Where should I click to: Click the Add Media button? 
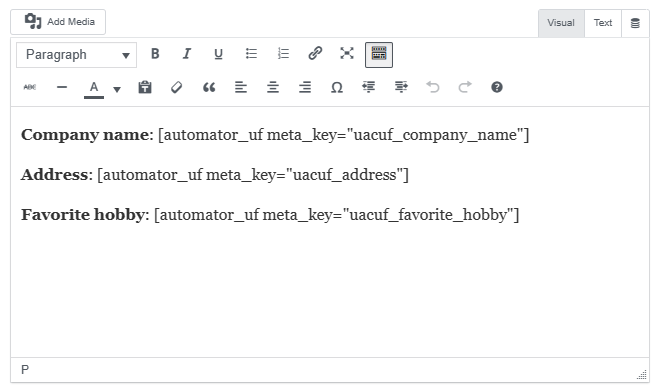[58, 22]
